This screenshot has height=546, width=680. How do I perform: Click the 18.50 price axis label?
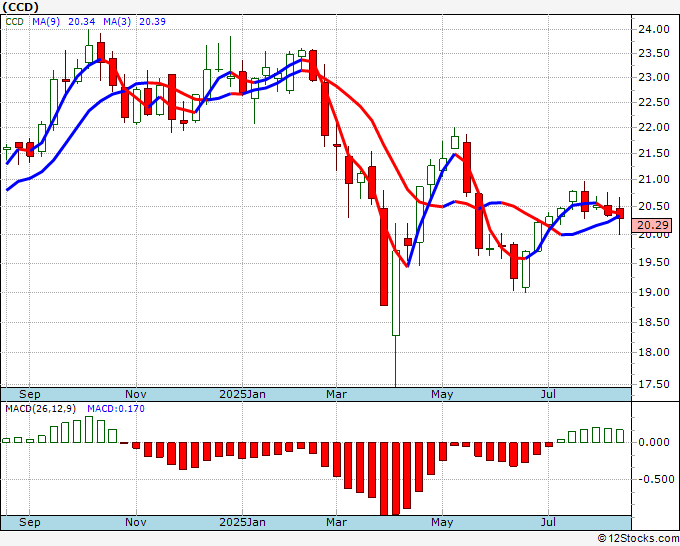click(654, 322)
